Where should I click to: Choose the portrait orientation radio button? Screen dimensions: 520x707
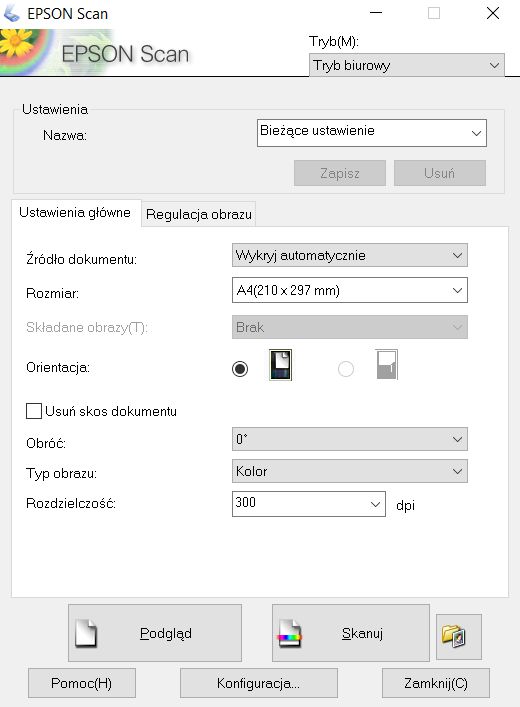[240, 369]
